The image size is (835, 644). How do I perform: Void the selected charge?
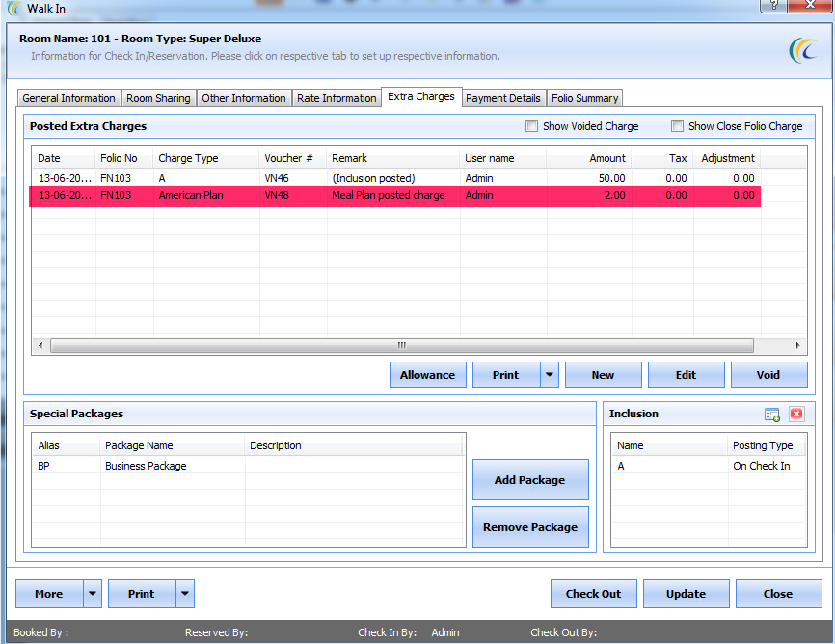[x=768, y=374]
